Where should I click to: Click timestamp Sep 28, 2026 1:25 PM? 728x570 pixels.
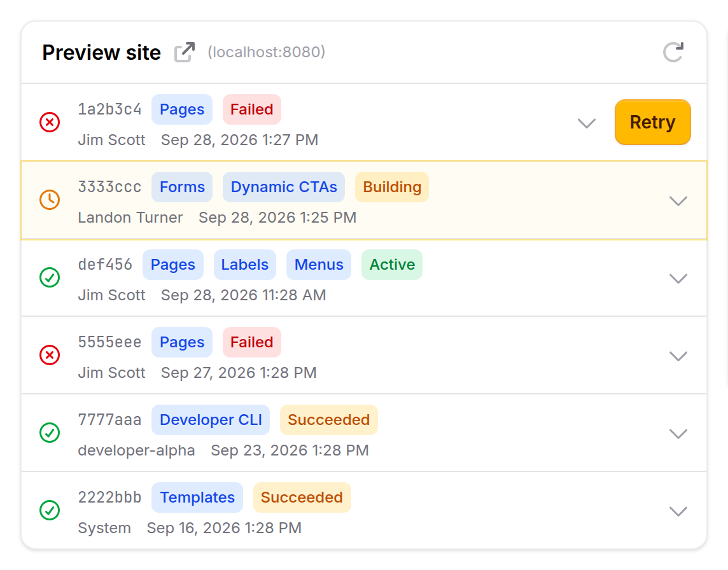coord(277,217)
